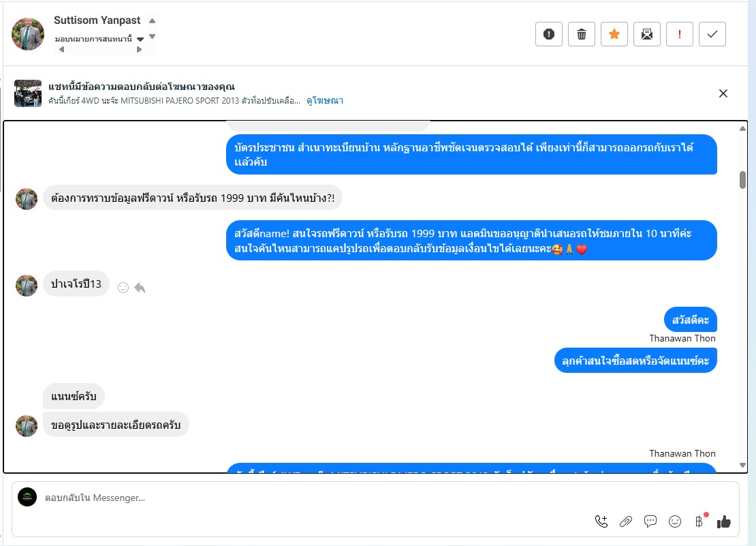Open the มอบหมายการสนทนานี้ assignment dropdown

(140, 39)
